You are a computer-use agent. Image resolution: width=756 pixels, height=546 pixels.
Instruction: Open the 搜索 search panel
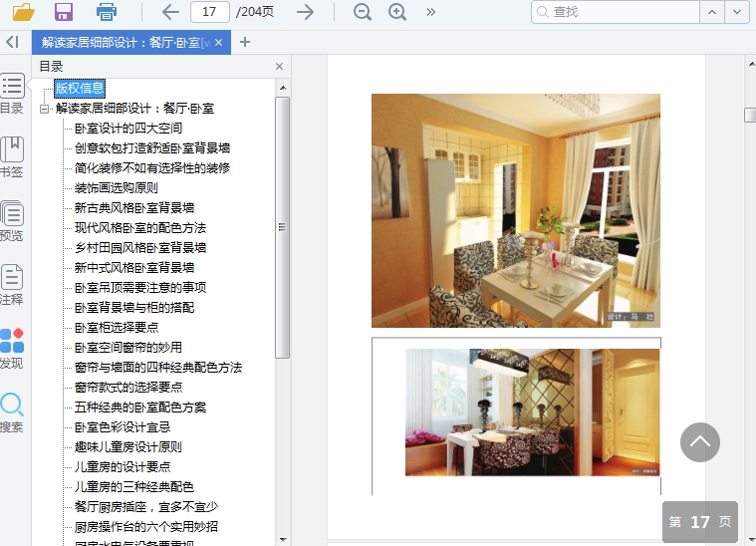coord(12,412)
